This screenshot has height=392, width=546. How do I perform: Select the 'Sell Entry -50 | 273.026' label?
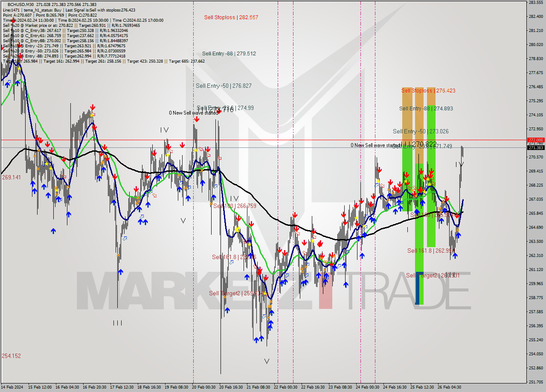point(421,132)
